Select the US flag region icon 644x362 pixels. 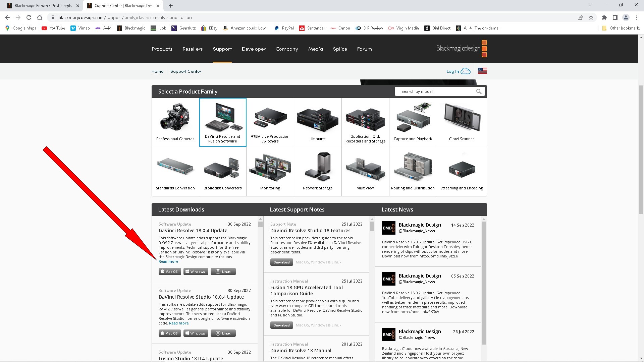pyautogui.click(x=482, y=71)
